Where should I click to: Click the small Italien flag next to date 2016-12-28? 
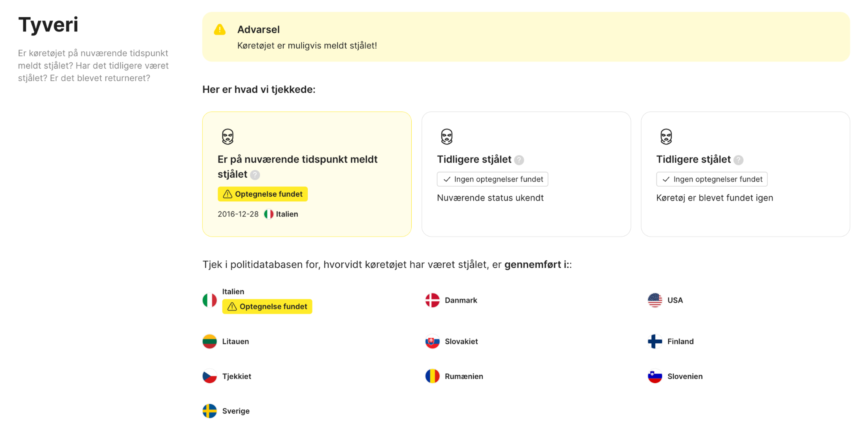[x=269, y=214]
